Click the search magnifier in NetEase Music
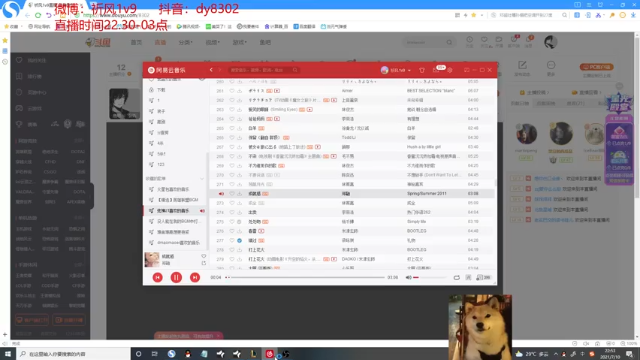The height and width of the screenshot is (360, 640). [x=295, y=70]
